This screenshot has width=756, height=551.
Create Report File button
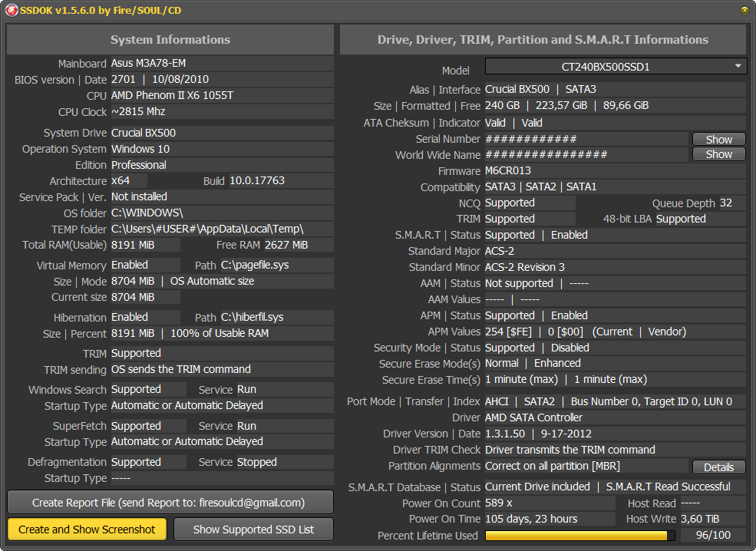[170, 503]
